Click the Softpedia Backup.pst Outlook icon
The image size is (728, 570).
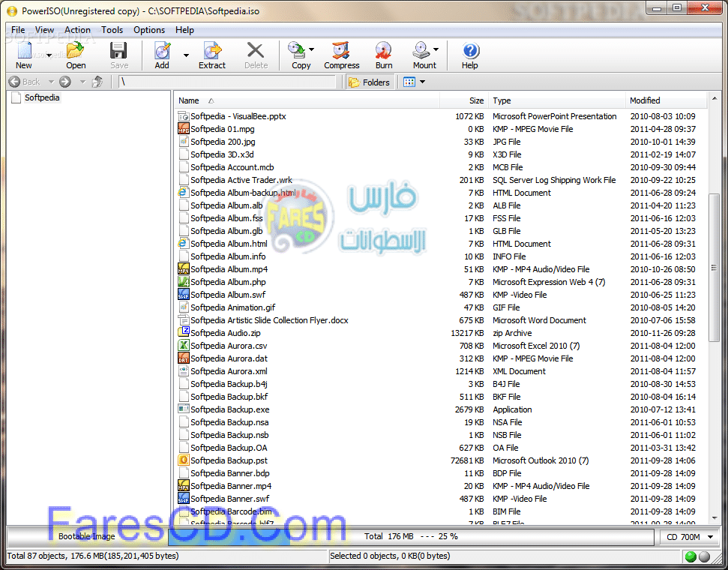[x=184, y=460]
